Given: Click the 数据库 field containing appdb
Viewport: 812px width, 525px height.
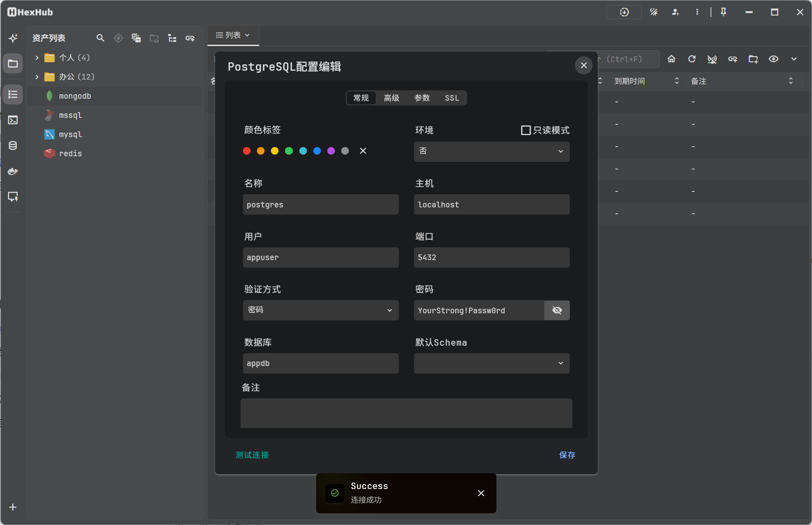Looking at the screenshot, I should tap(320, 363).
